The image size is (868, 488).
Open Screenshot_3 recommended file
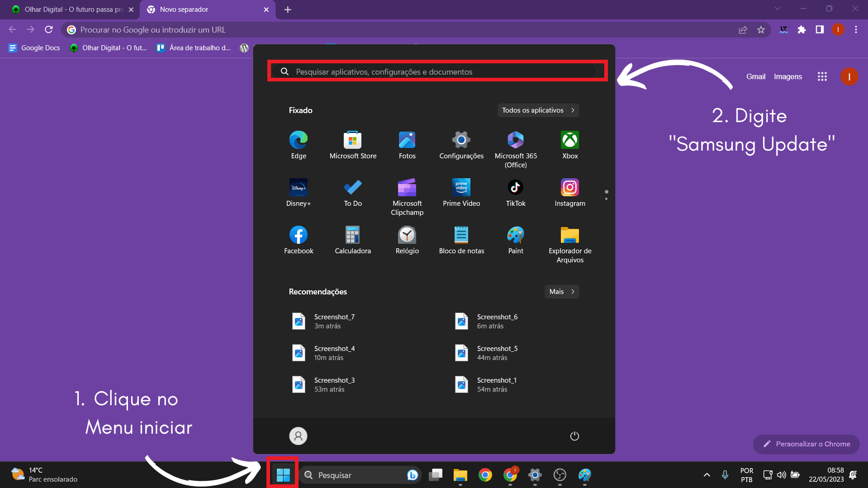pyautogui.click(x=323, y=384)
